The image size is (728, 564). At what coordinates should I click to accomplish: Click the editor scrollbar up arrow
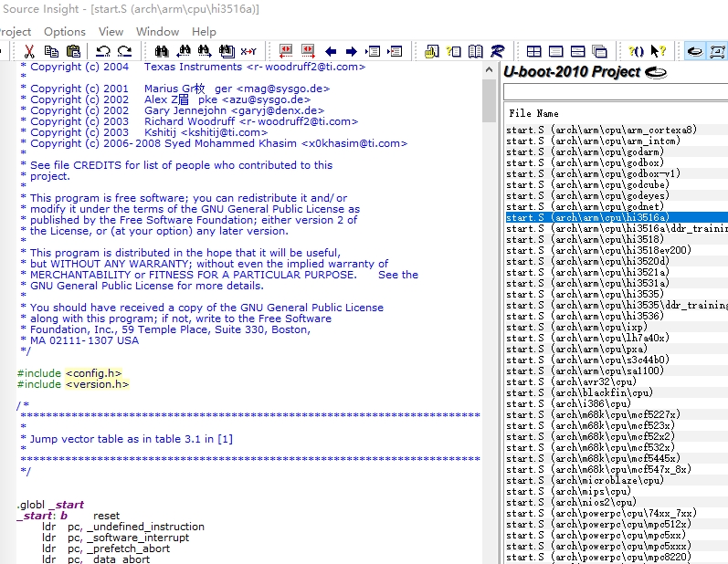pos(489,68)
